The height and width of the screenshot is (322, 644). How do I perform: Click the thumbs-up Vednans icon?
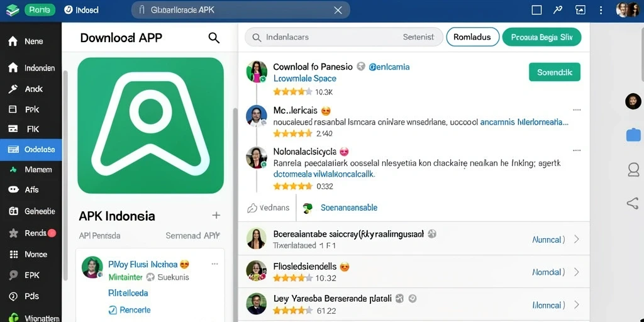pyautogui.click(x=252, y=208)
